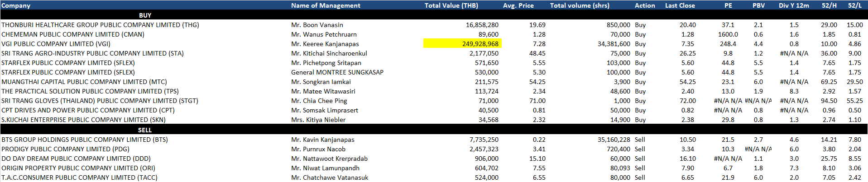This screenshot has width=868, height=182.
Task: Click total volume 35,160,228 cell
Action: (614, 140)
